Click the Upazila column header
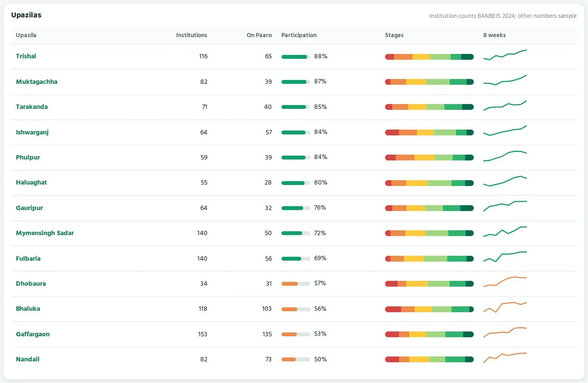The image size is (588, 383). (26, 35)
